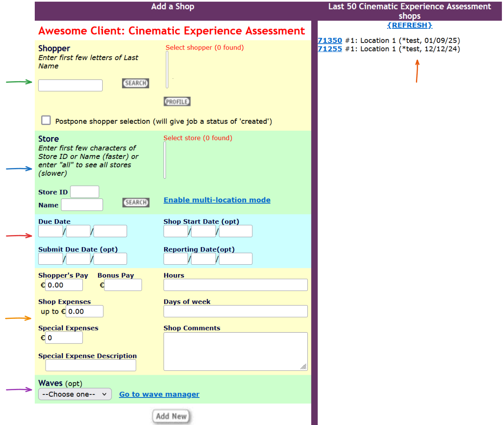Click the Reporting Date last box
This screenshot has width=504, height=425.
[x=236, y=259]
